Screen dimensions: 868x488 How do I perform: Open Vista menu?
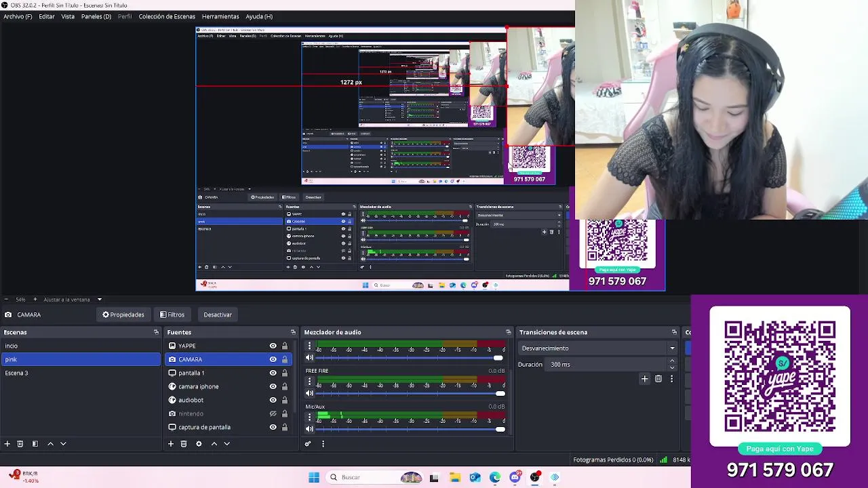click(x=68, y=16)
